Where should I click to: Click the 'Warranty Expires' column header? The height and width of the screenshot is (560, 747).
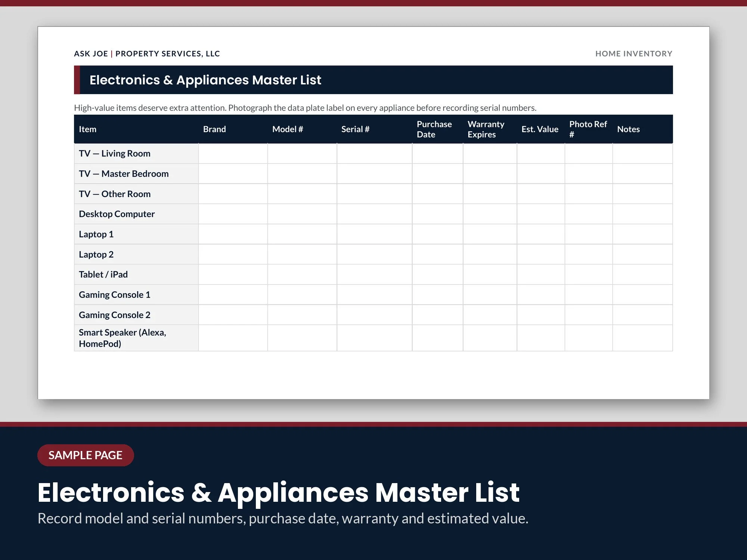click(x=490, y=129)
